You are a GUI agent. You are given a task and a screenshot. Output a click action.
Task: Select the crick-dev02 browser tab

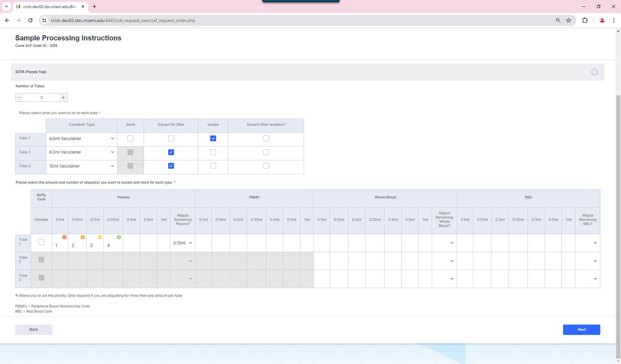(x=50, y=7)
